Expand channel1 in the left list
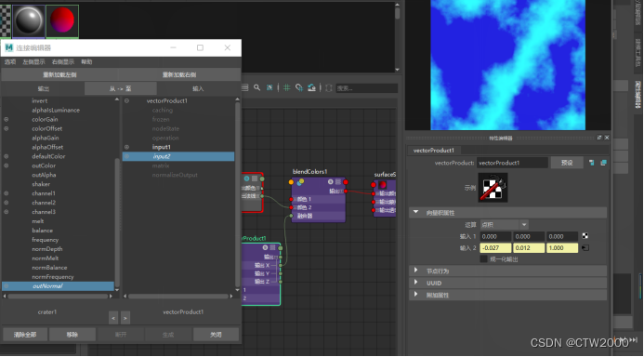The width and height of the screenshot is (644, 357). tap(7, 193)
